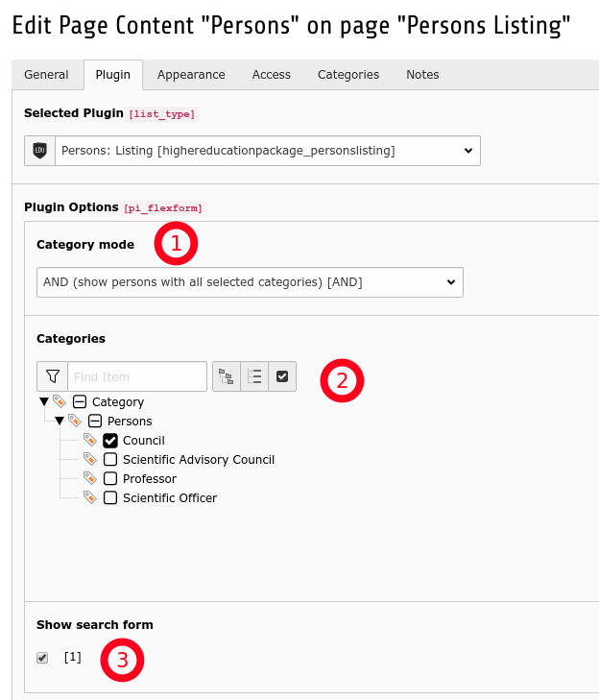599x700 pixels.
Task: Open the Category mode dropdown
Action: (x=250, y=282)
